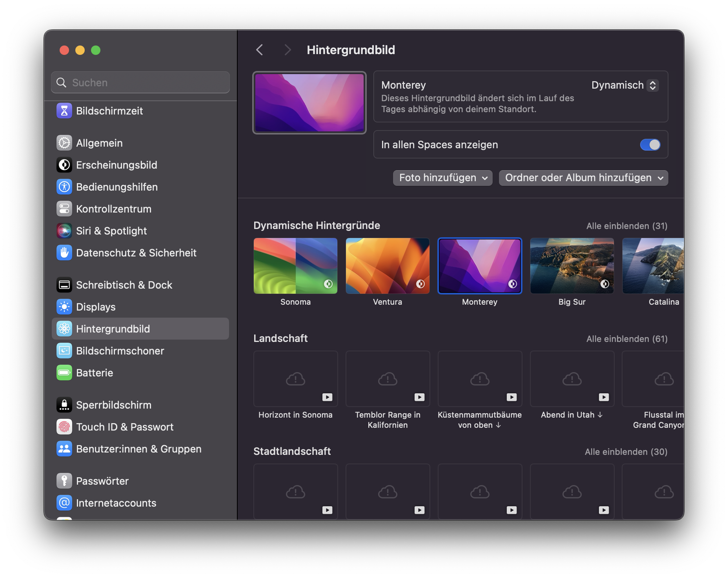728x578 pixels.
Task: Expand the Foto hinzufügen dropdown
Action: pos(442,178)
